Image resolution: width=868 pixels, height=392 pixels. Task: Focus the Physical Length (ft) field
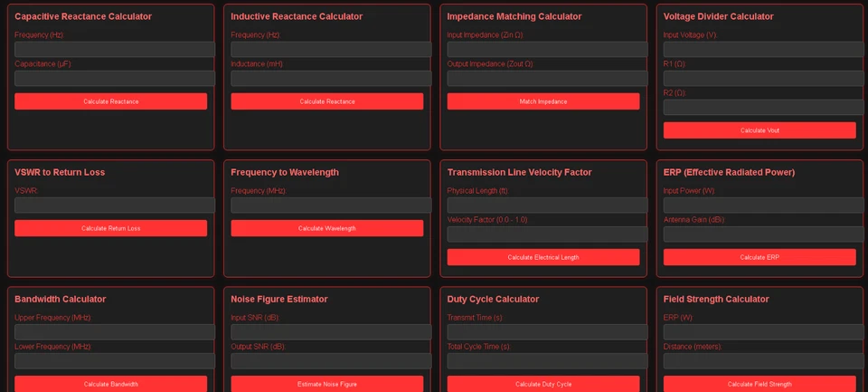click(548, 206)
